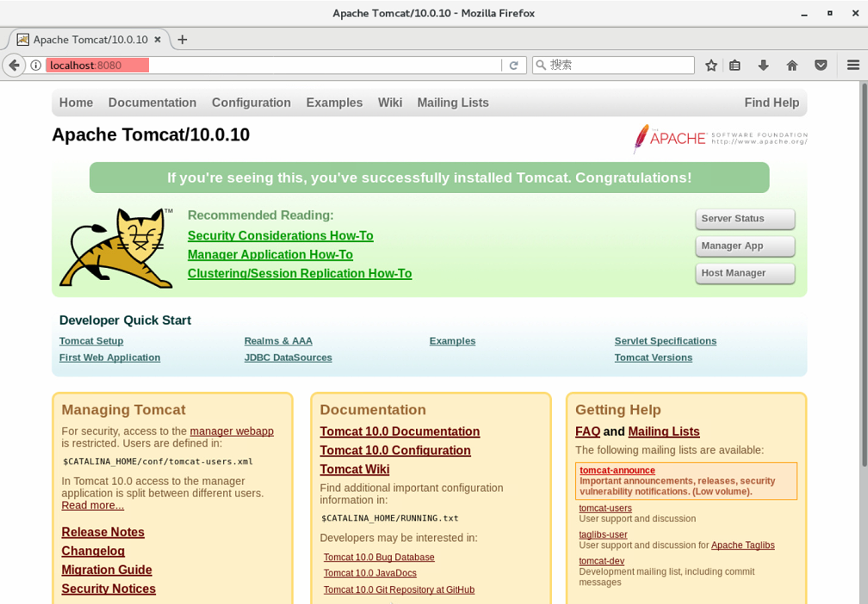The height and width of the screenshot is (604, 868).
Task: Open Tomcat 10.0 Bug Database link
Action: (x=379, y=557)
